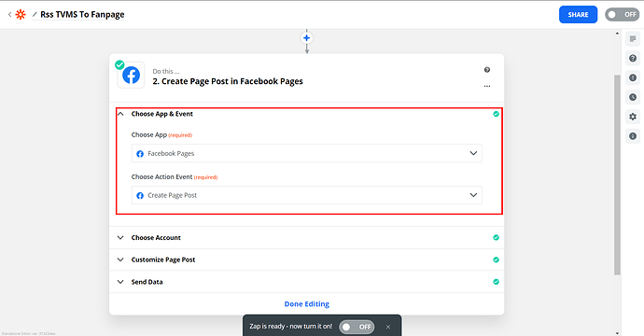Click the step title Create Page Post text
The image size is (644, 336).
tap(228, 81)
